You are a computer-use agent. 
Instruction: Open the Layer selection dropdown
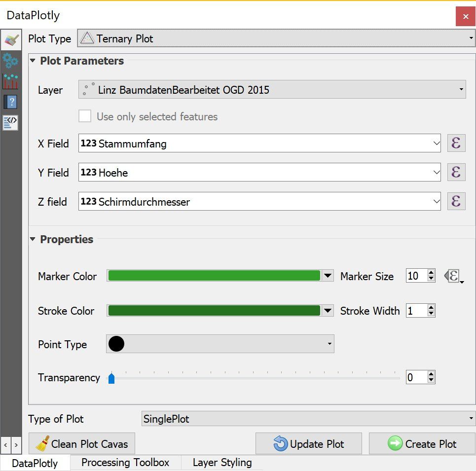click(x=272, y=90)
